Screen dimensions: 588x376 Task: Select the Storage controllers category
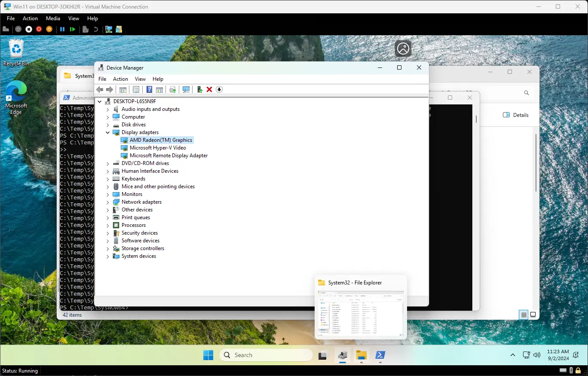(143, 248)
